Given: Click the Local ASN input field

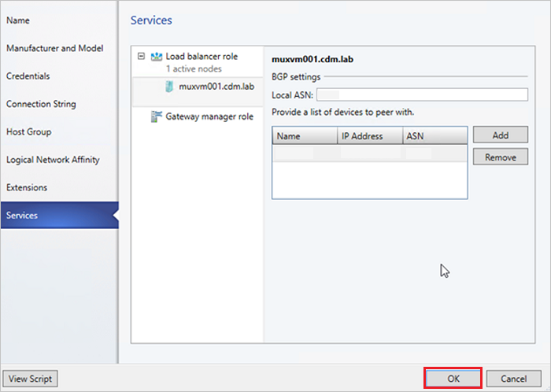Looking at the screenshot, I should (422, 94).
